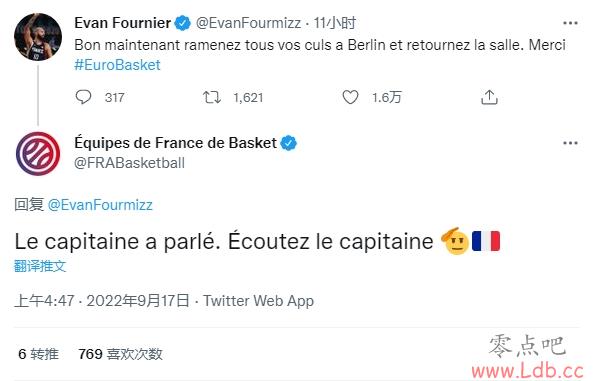Image resolution: width=593 pixels, height=381 pixels.
Task: View the 6 转推 retweets list
Action: pos(38,354)
